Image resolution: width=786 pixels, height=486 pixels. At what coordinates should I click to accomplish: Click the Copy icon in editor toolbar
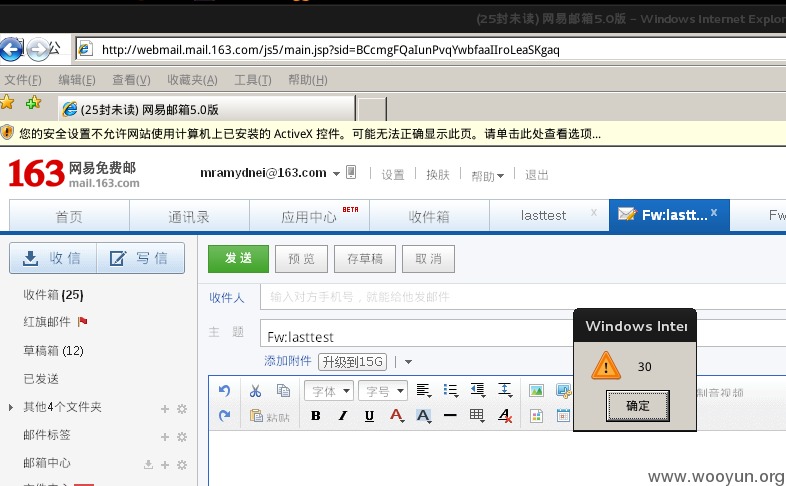pyautogui.click(x=283, y=390)
